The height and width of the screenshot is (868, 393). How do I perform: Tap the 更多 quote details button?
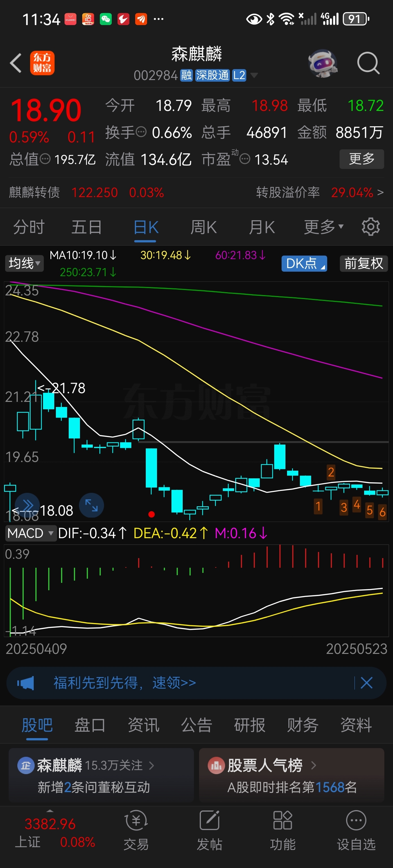[362, 159]
